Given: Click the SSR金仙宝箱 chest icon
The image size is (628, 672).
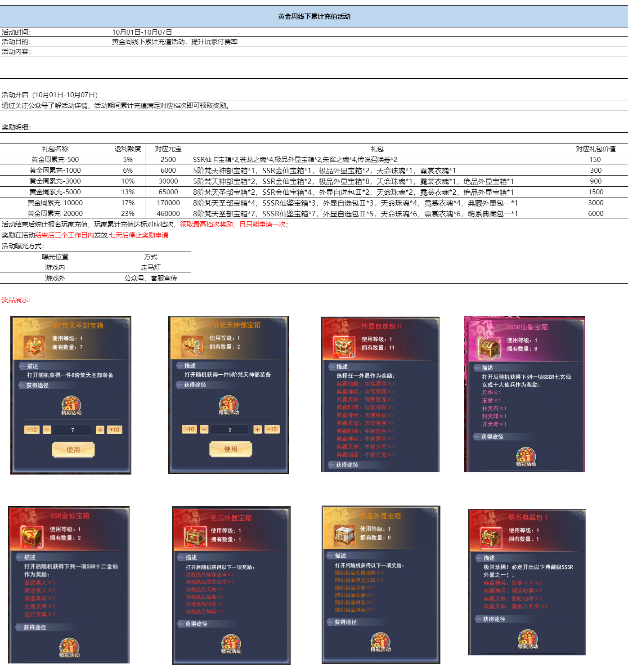Looking at the screenshot, I should (x=32, y=537).
